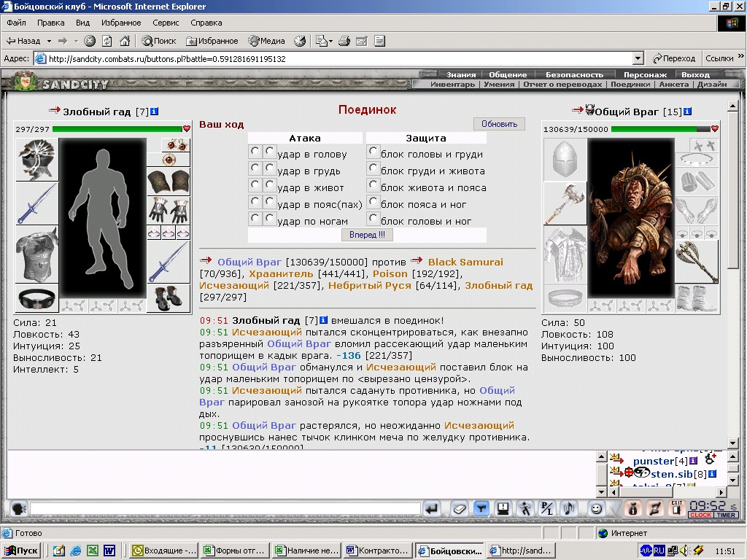This screenshot has height=560, width=747.
Task: Select first attack radio for удар по ногам
Action: click(255, 217)
